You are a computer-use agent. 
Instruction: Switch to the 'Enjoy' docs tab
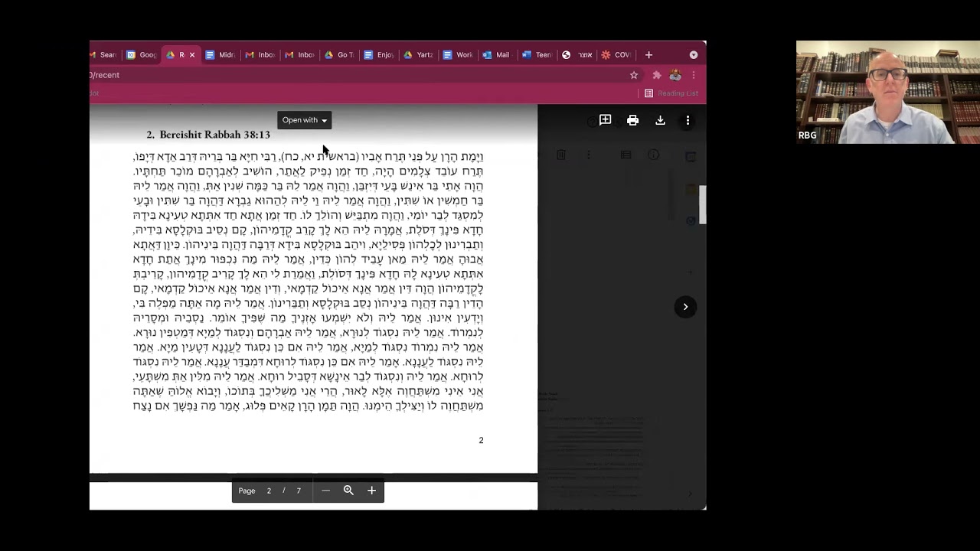coord(379,55)
